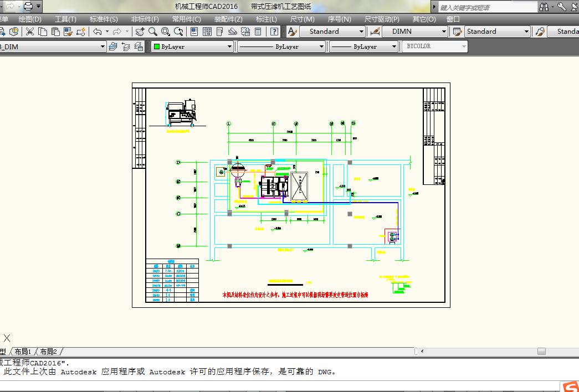Open the Block Editor icon

[81, 32]
